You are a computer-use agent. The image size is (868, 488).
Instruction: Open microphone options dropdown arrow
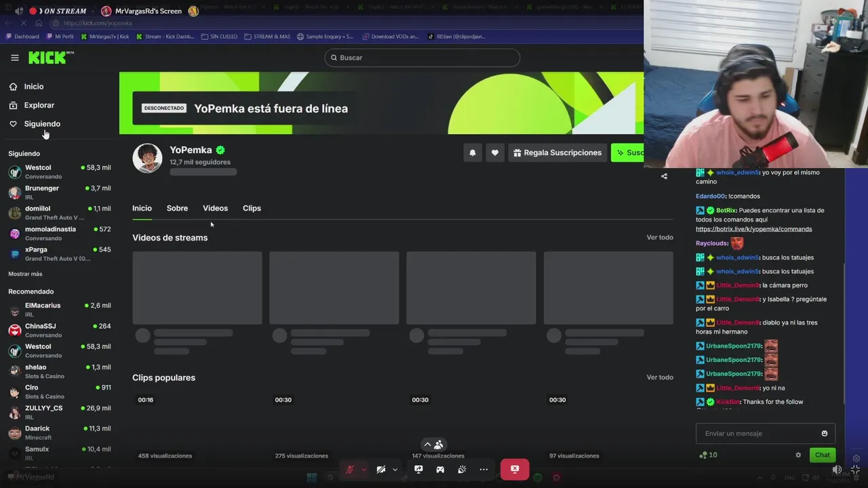pyautogui.click(x=364, y=469)
